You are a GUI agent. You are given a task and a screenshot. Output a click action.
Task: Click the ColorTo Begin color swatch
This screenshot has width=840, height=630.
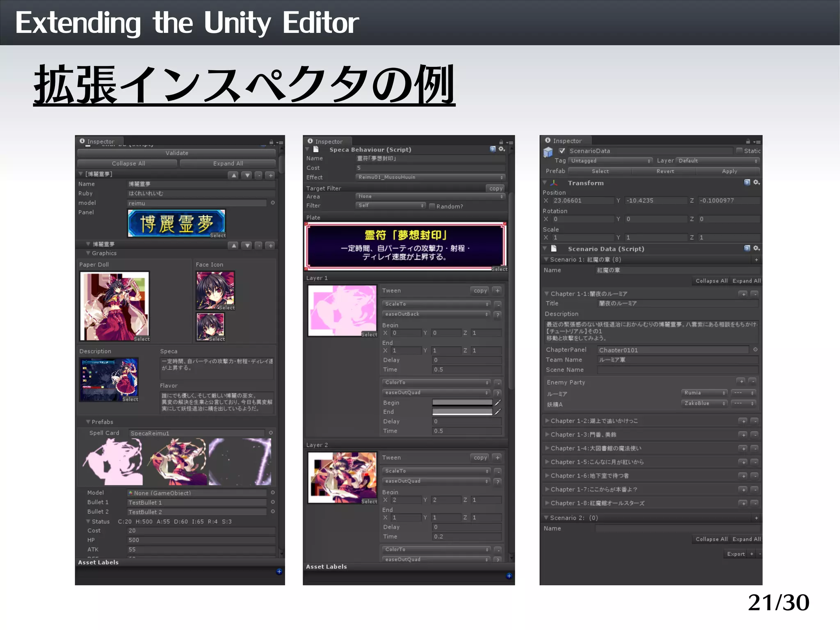coord(462,403)
